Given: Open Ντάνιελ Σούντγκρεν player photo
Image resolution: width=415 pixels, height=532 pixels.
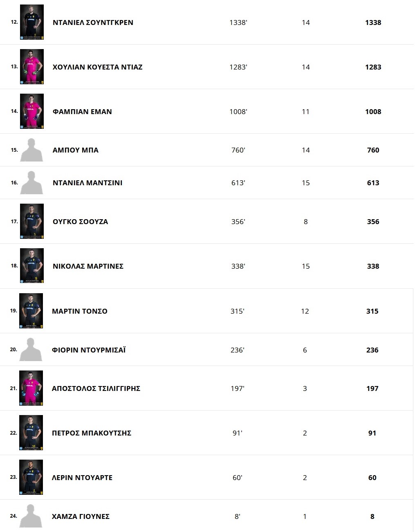Looking at the screenshot, I should 32,22.
